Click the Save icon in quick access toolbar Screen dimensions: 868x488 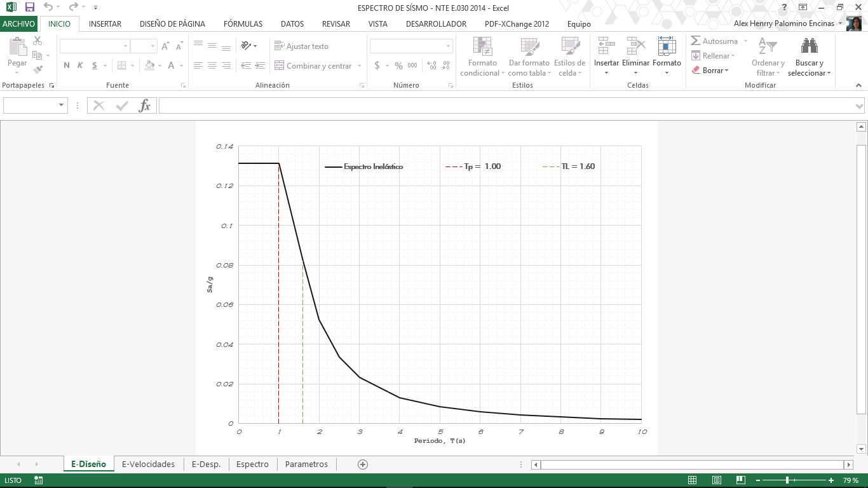tap(30, 7)
